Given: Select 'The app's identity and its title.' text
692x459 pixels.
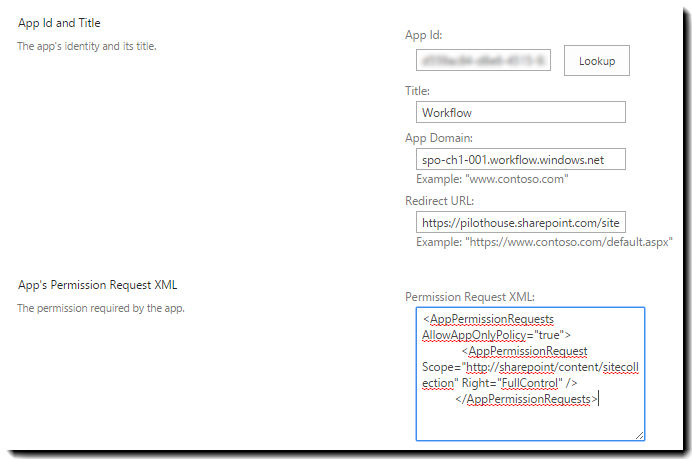Looking at the screenshot, I should tap(87, 46).
